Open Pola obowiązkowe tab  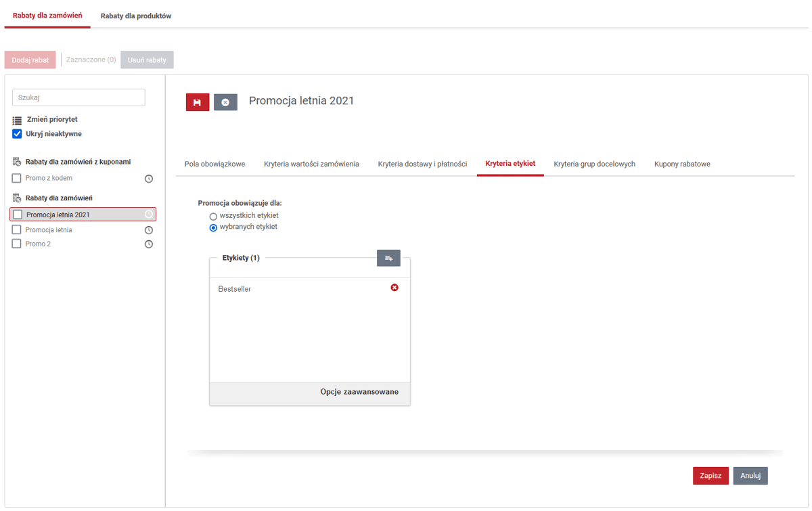215,164
